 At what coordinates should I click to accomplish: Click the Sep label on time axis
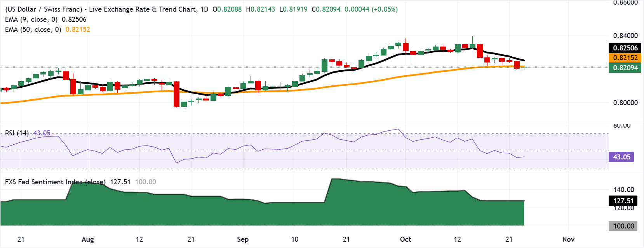click(x=243, y=239)
